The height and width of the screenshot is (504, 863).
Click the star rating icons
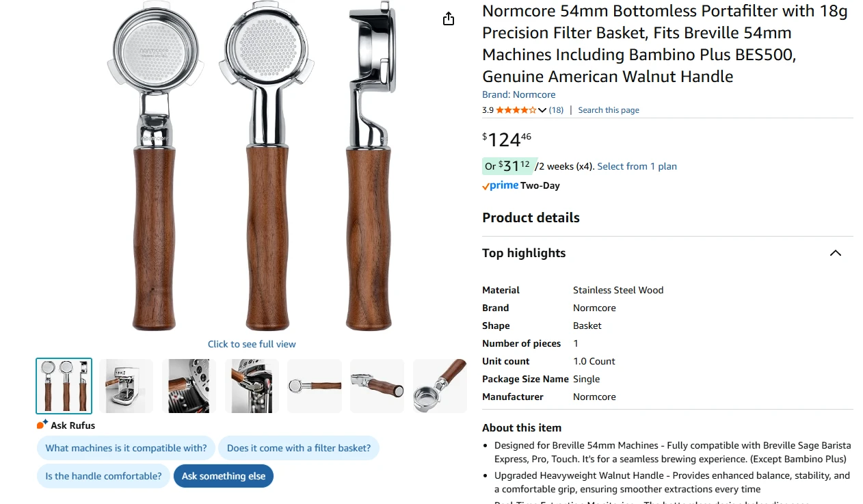pyautogui.click(x=516, y=110)
